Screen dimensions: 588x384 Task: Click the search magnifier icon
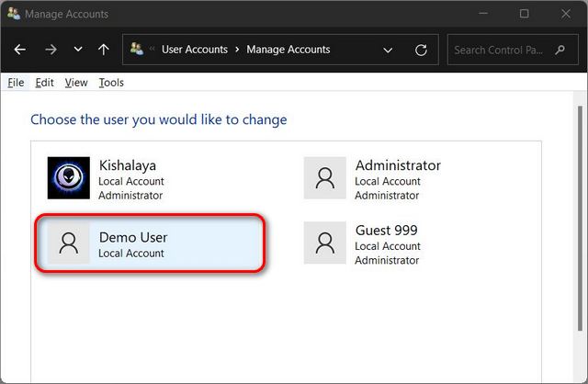[x=560, y=50]
